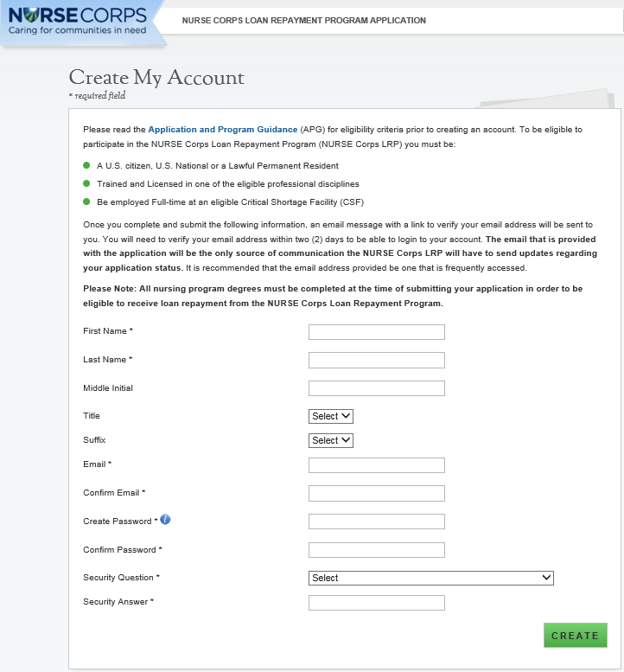This screenshot has height=672, width=624.
Task: Click the Create My Account heading
Action: pos(156,78)
